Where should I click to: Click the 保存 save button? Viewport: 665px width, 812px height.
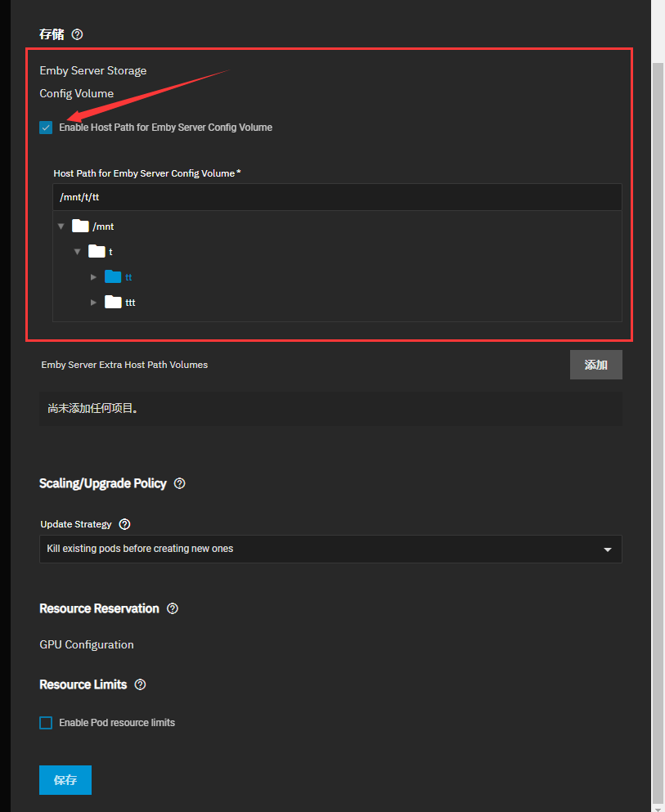(65, 780)
